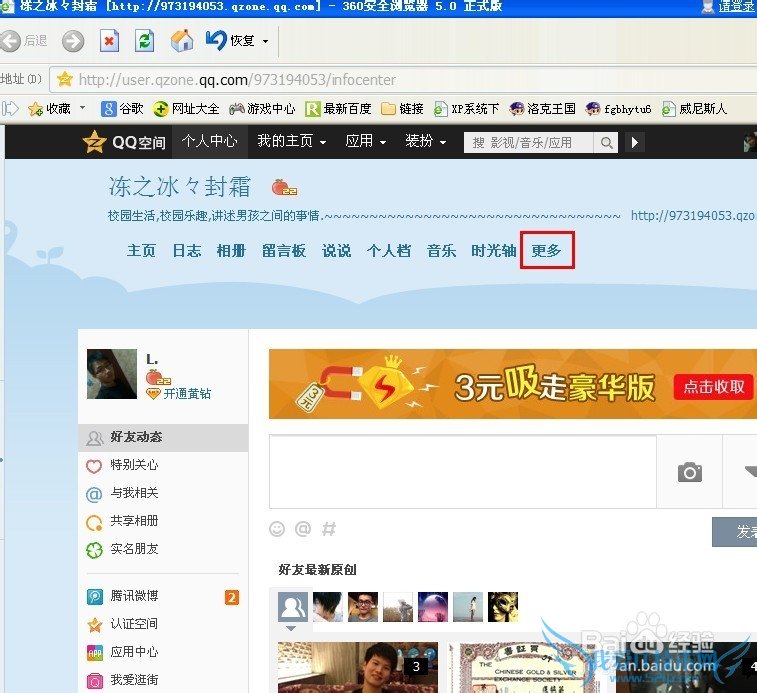Open the fgbhytu6 bookmark
The image size is (757, 693).
618,109
